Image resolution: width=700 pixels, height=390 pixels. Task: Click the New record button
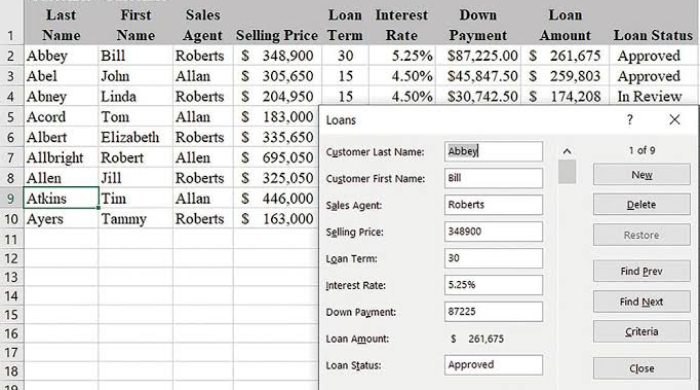click(642, 174)
